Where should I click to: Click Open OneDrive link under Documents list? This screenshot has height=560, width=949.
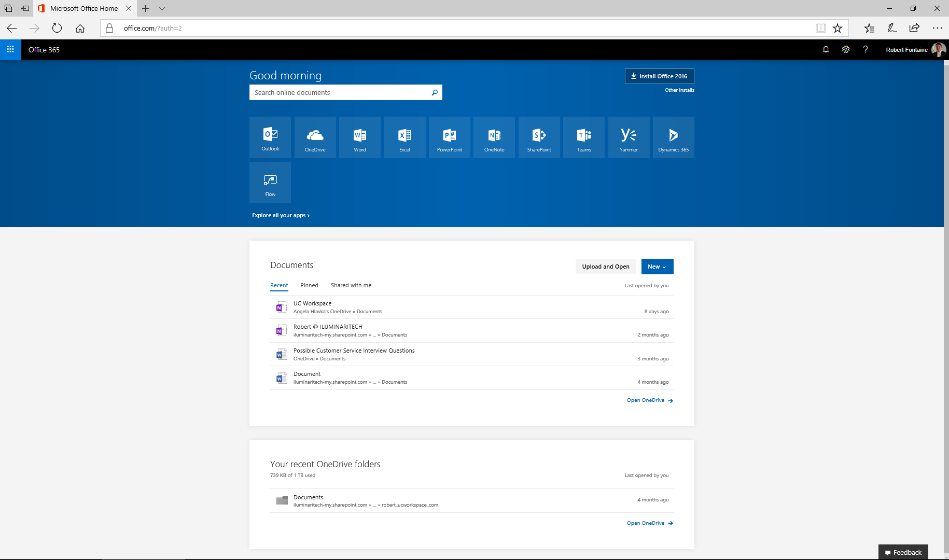[650, 400]
